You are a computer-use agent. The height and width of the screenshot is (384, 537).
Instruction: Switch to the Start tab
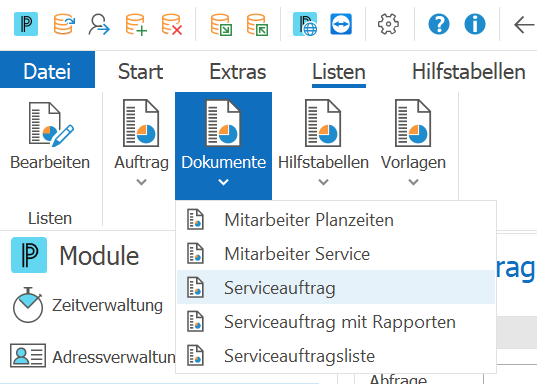coord(140,72)
